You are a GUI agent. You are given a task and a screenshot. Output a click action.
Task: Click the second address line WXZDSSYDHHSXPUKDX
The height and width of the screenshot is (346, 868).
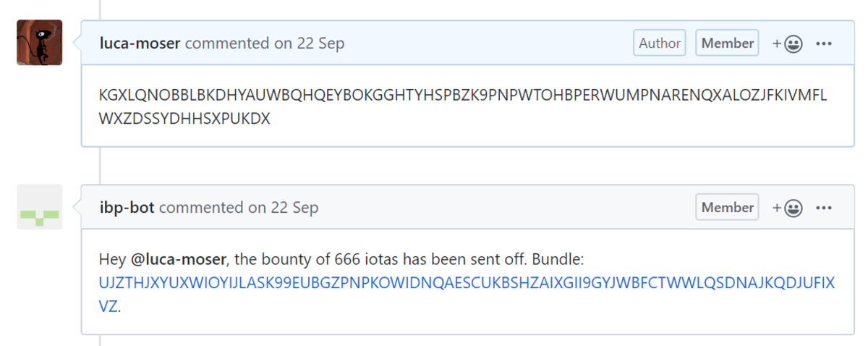click(x=184, y=119)
